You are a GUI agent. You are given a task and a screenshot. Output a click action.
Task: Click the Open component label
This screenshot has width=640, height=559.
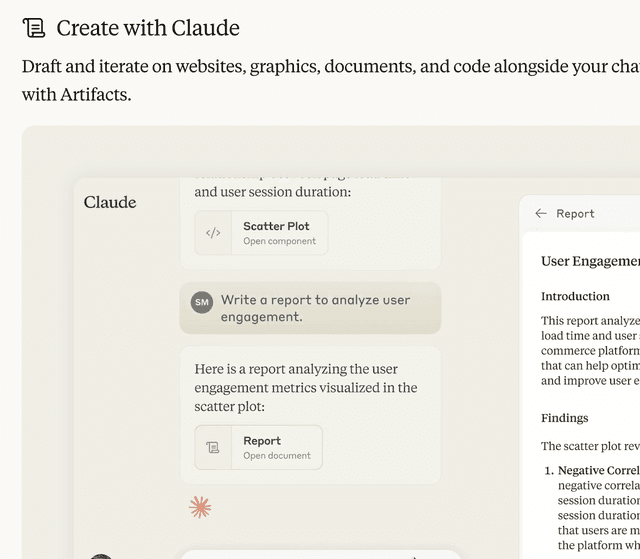coord(280,241)
